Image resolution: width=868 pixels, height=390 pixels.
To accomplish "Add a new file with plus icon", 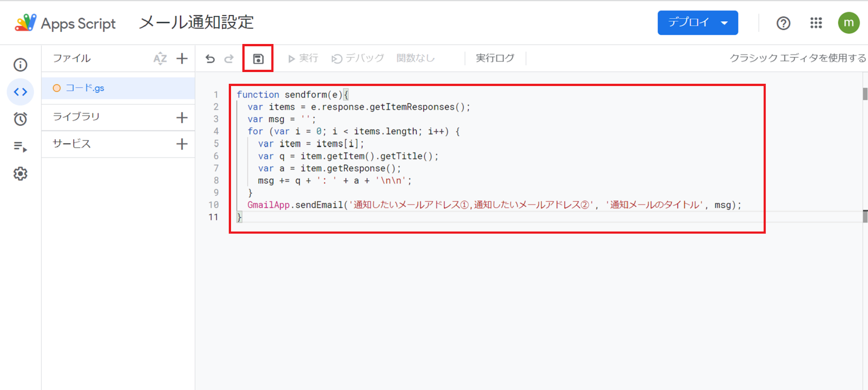I will [x=182, y=58].
